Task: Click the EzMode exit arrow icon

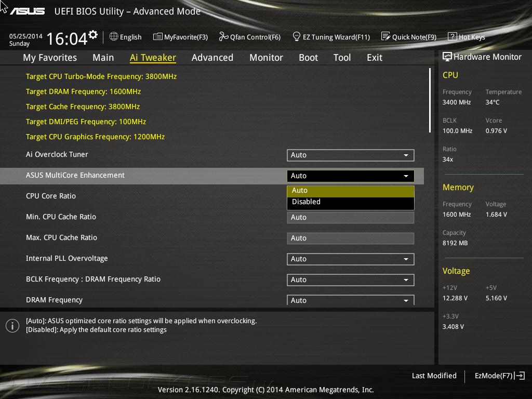Action: tap(520, 376)
